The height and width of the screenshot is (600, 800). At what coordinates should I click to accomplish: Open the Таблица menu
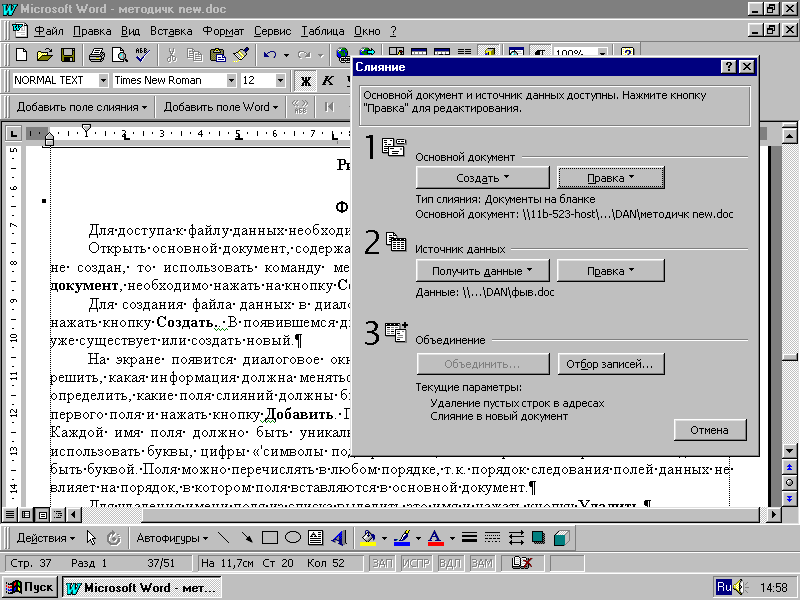[322, 31]
